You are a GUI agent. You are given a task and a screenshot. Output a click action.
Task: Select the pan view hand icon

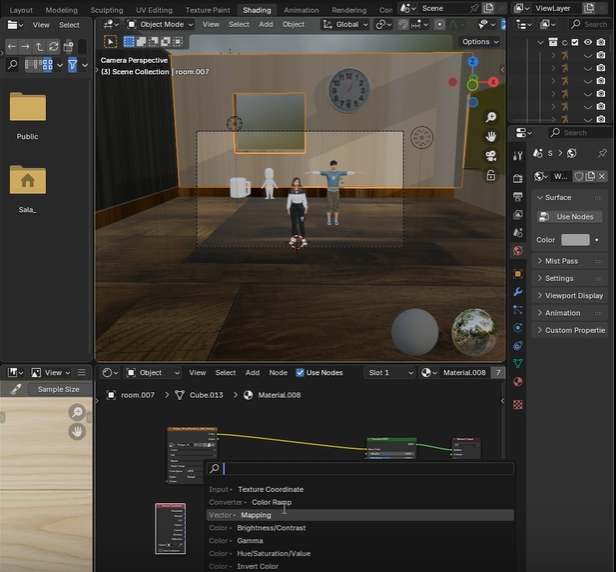[x=491, y=136]
